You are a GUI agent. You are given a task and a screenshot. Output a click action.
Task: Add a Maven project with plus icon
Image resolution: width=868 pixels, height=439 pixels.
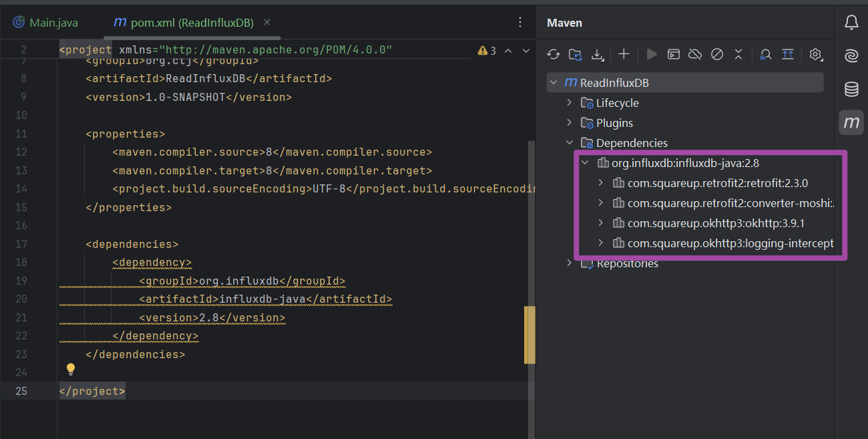click(x=624, y=54)
